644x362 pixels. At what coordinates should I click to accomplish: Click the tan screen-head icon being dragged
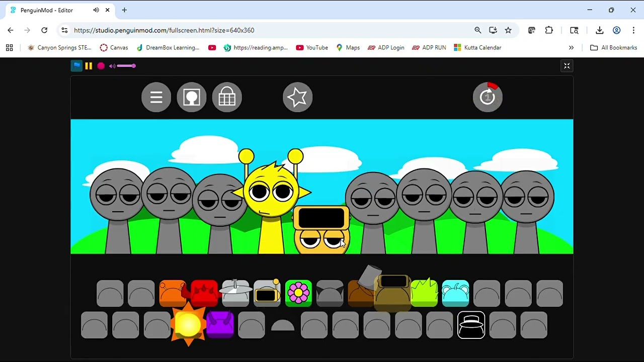[x=393, y=294]
